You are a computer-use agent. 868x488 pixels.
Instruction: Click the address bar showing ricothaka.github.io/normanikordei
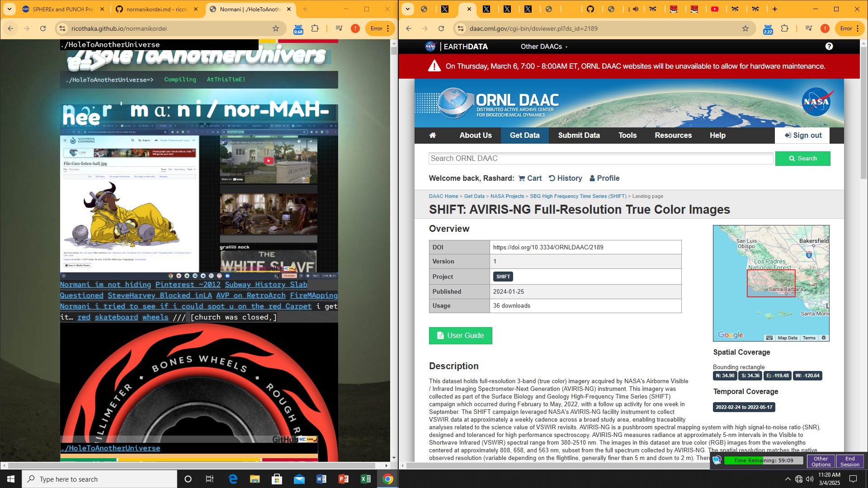pos(170,28)
